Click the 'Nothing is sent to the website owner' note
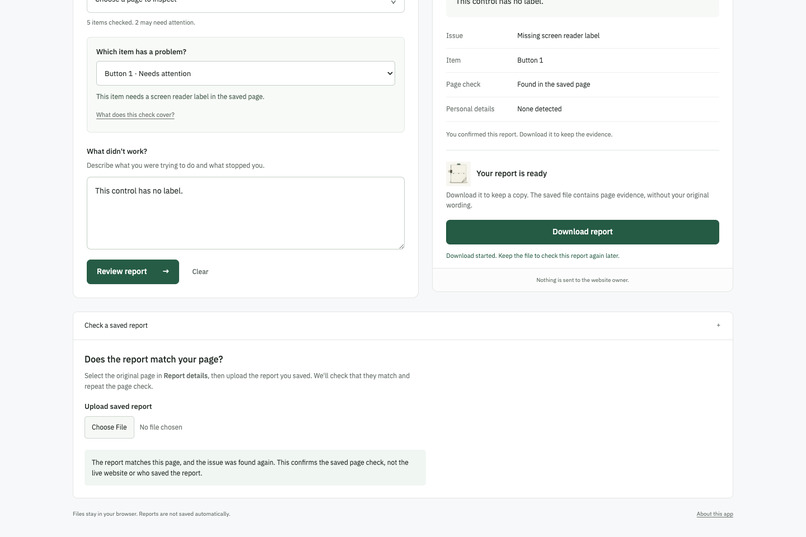806x537 pixels. click(582, 280)
